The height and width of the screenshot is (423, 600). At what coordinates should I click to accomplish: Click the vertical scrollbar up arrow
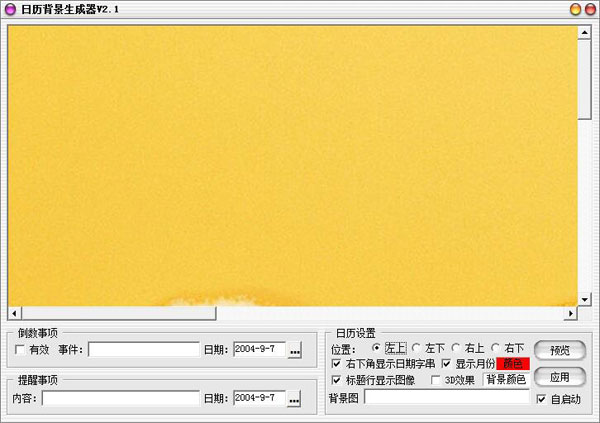coord(584,31)
